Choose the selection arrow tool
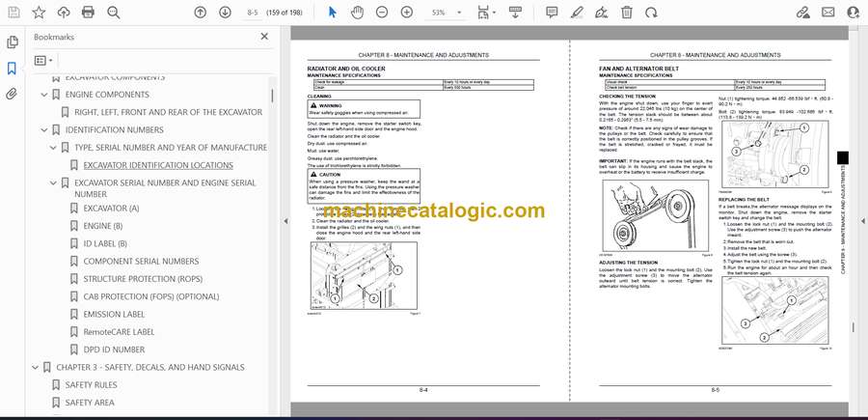The height and width of the screenshot is (420, 868). point(332,13)
